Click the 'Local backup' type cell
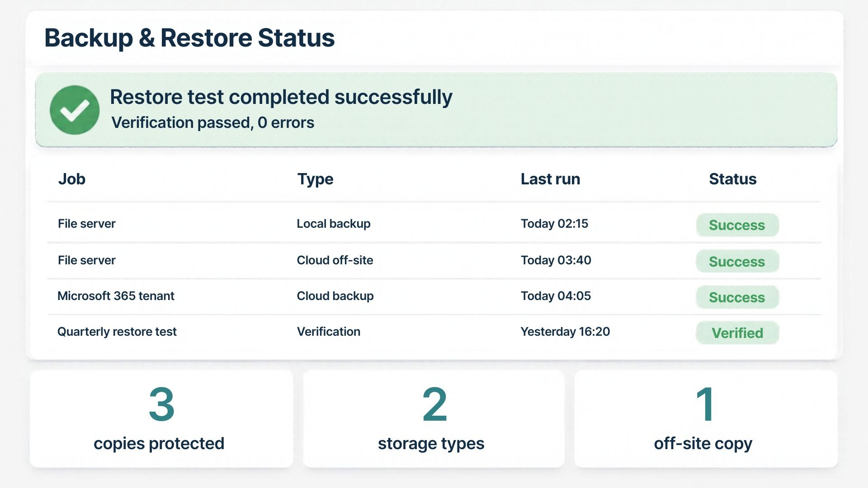Image resolution: width=868 pixels, height=488 pixels. coord(334,224)
